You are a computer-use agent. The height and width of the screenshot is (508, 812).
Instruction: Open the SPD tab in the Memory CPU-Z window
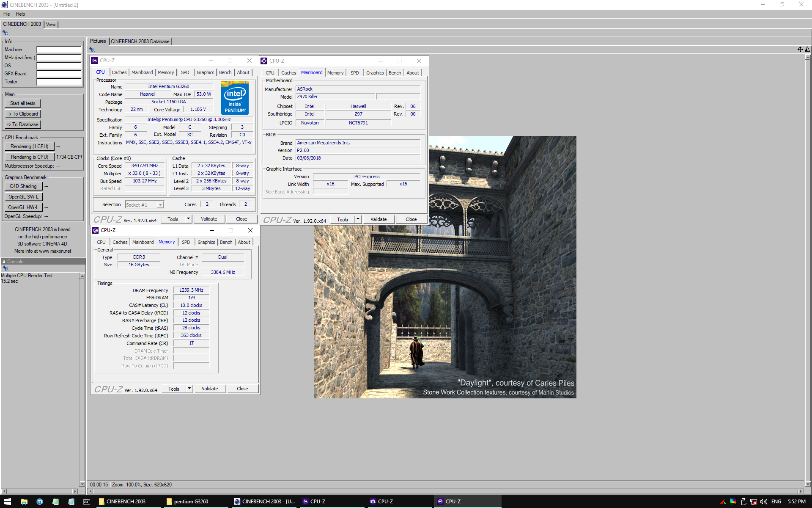click(x=186, y=242)
